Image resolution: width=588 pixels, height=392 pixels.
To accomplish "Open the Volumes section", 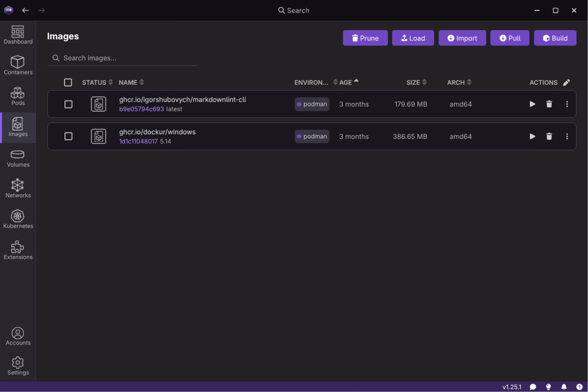I will click(x=18, y=158).
